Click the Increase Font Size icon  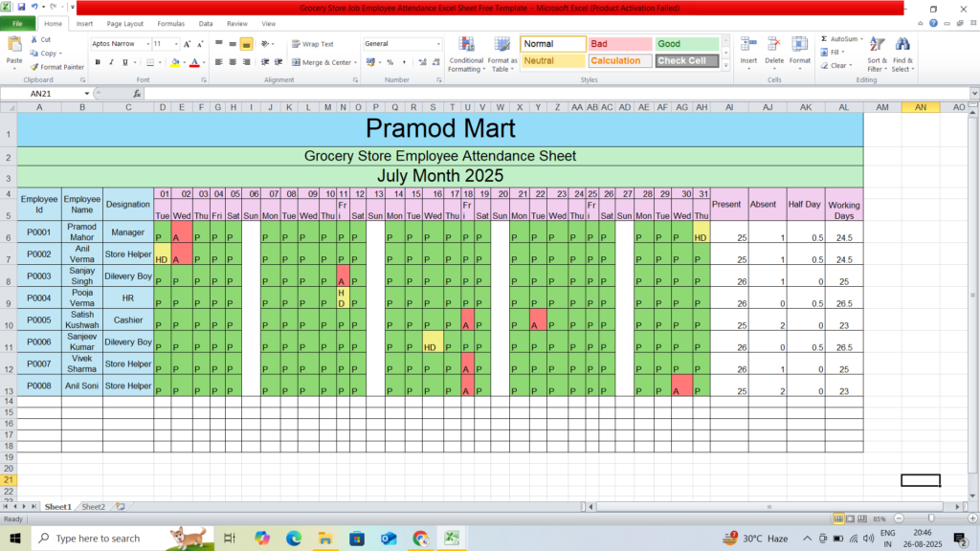coord(188,44)
